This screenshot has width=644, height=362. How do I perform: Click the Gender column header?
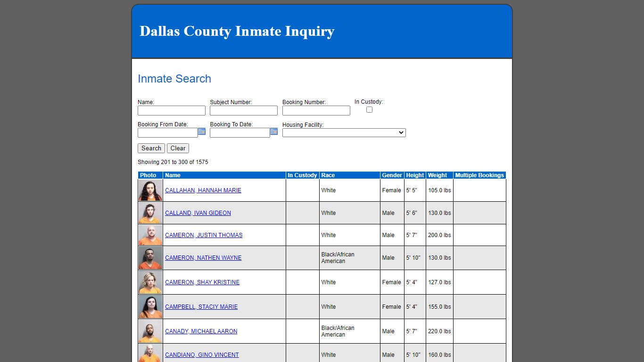[392, 175]
